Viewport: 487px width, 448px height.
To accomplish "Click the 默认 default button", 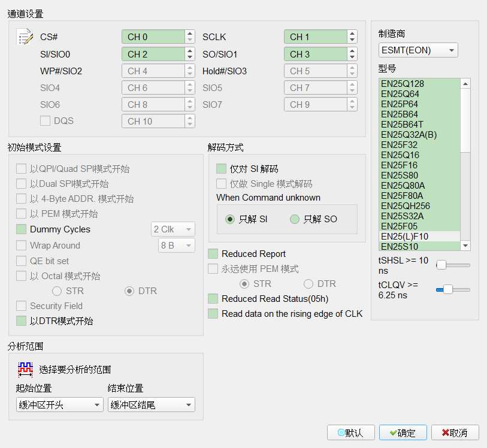I will point(350,432).
